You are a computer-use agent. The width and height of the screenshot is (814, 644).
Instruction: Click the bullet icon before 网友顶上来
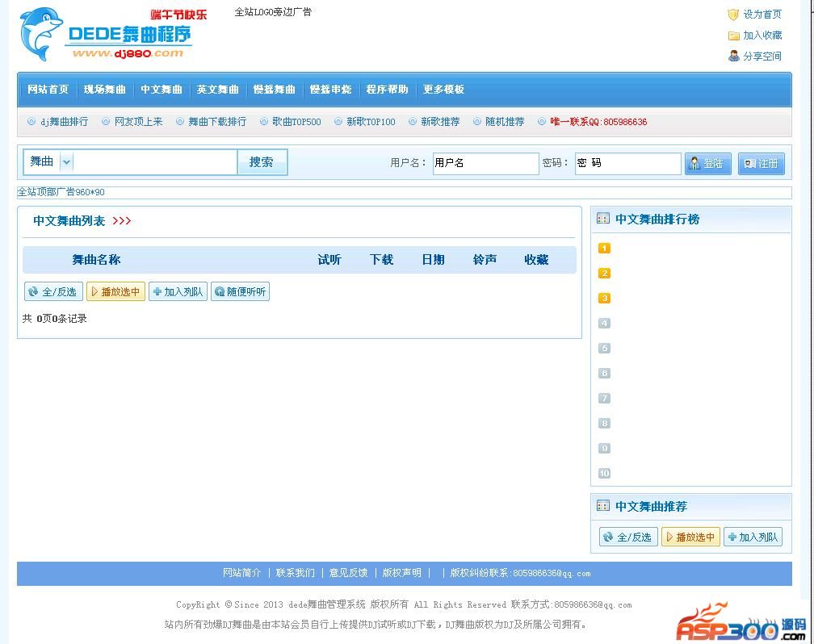[106, 121]
